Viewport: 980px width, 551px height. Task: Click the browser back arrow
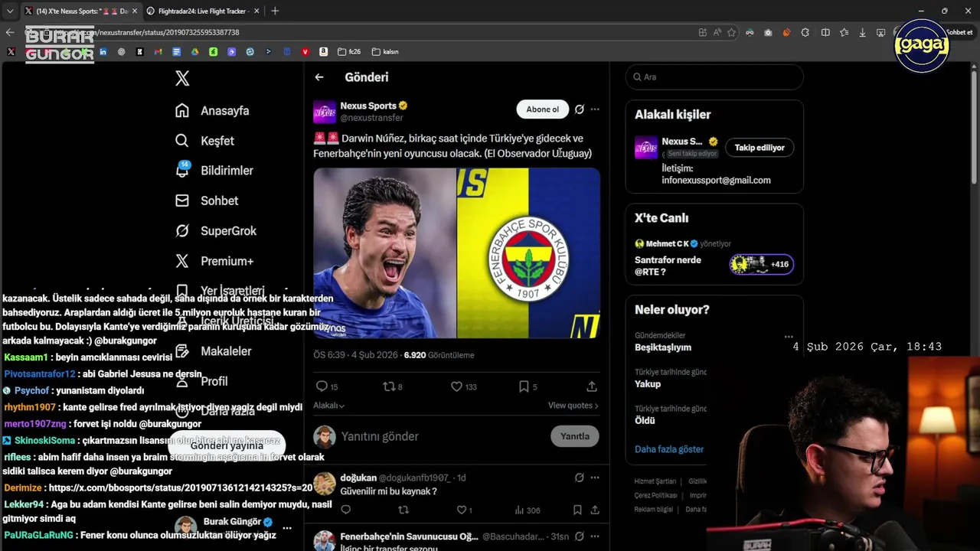10,32
